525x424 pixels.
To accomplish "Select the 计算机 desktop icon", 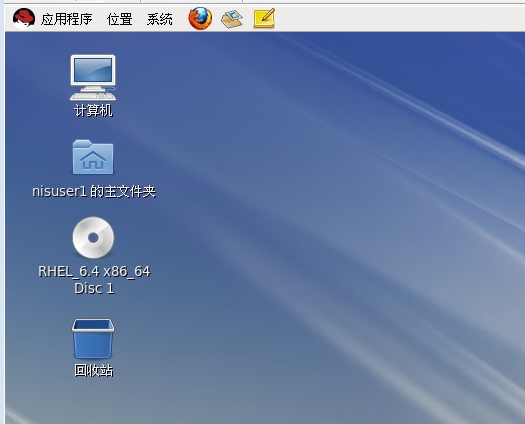I will click(x=93, y=78).
